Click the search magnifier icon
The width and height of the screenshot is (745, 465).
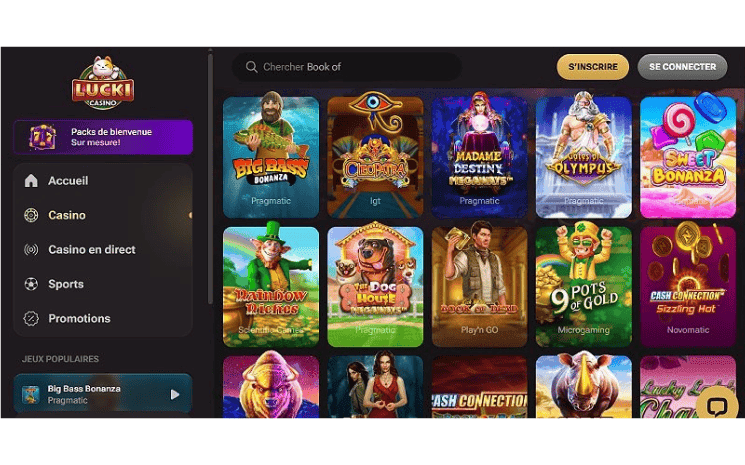(251, 67)
